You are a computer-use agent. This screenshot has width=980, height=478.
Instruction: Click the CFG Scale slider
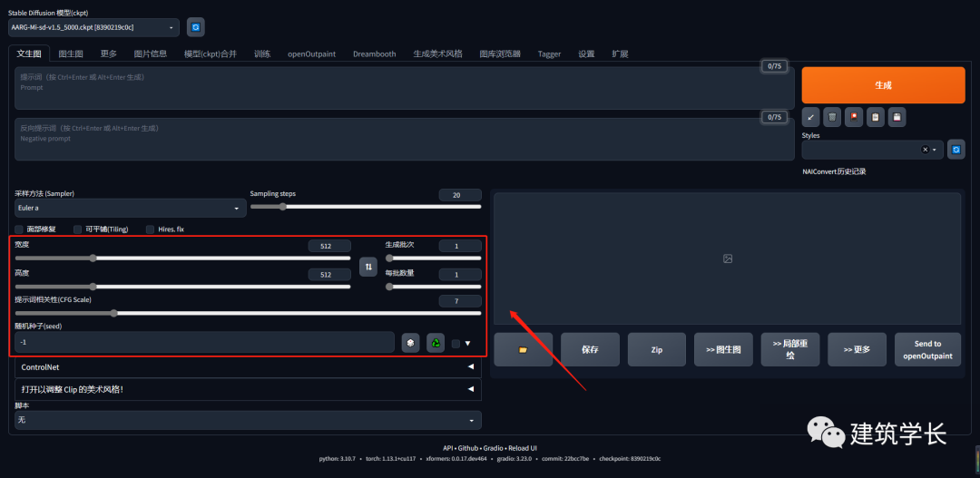point(248,313)
